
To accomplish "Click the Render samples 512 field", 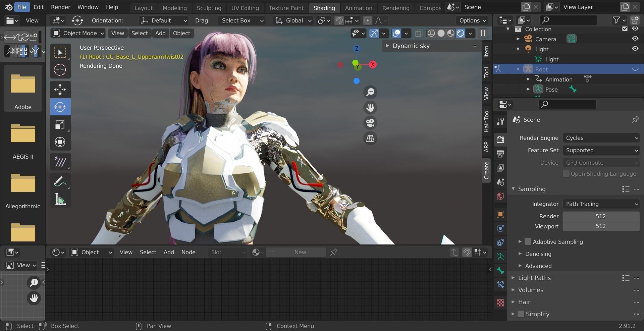I will click(x=601, y=216).
